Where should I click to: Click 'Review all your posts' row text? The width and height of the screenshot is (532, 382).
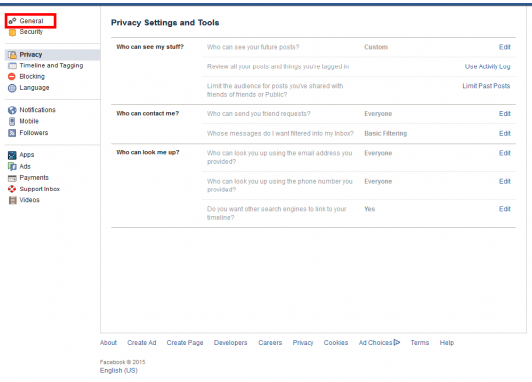tap(278, 66)
